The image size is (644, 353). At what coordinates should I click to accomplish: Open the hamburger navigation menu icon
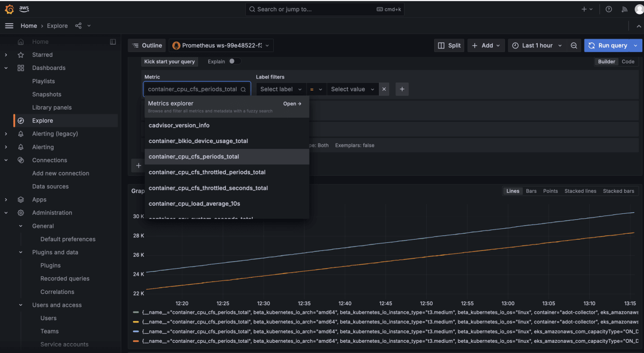[x=9, y=25]
